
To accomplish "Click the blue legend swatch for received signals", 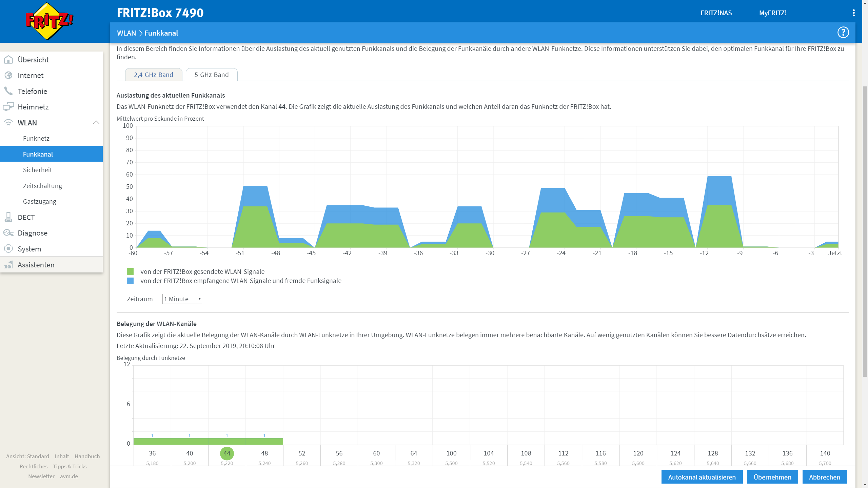I will 130,281.
